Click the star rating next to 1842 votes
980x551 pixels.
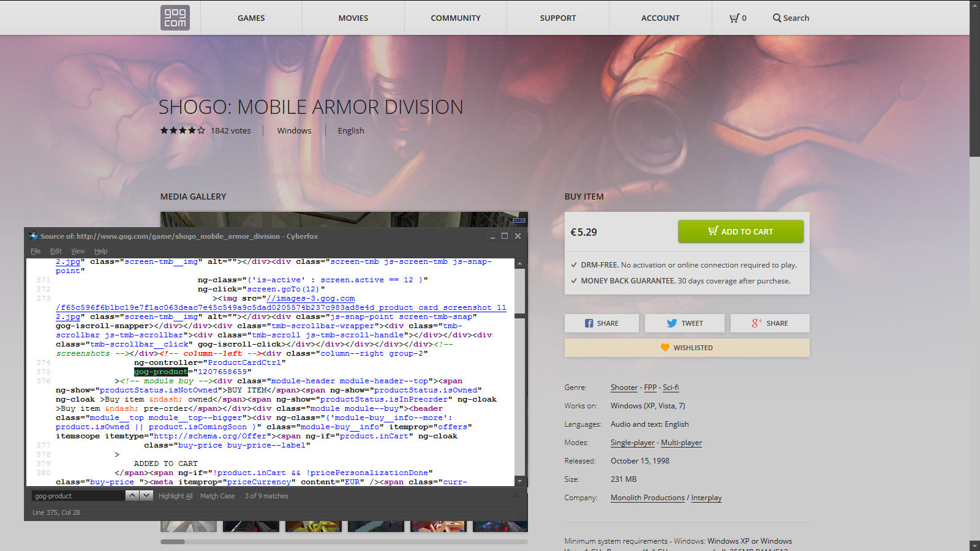point(183,130)
